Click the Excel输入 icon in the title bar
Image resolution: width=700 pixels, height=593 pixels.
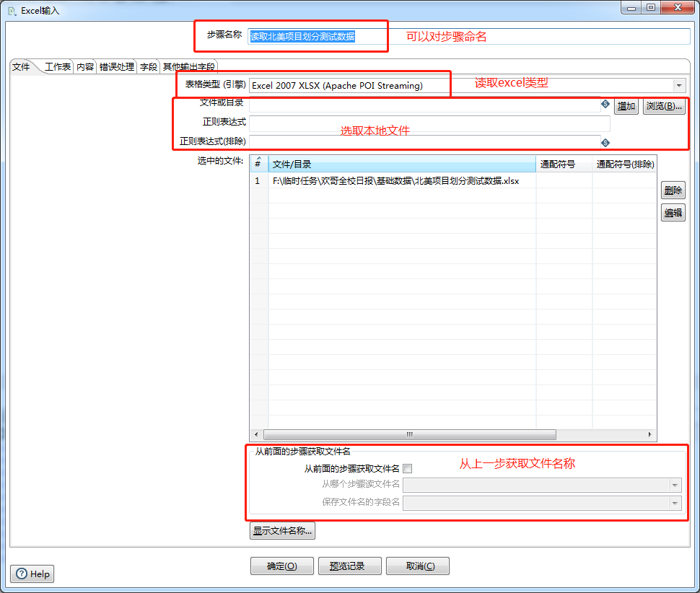(9, 10)
